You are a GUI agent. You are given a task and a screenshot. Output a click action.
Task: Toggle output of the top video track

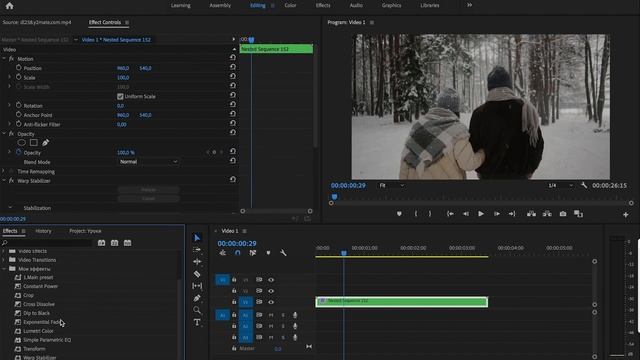click(x=271, y=280)
